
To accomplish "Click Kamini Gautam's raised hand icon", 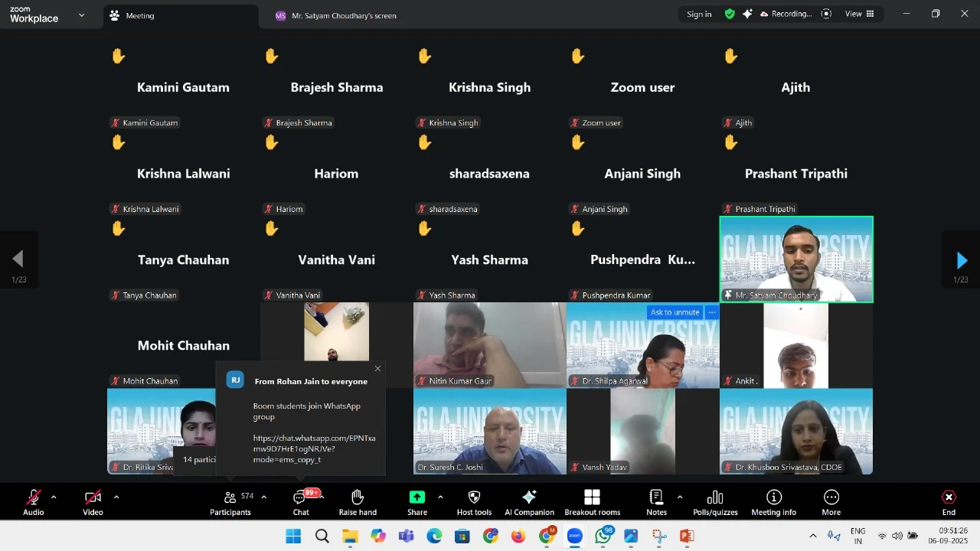I will (x=118, y=56).
